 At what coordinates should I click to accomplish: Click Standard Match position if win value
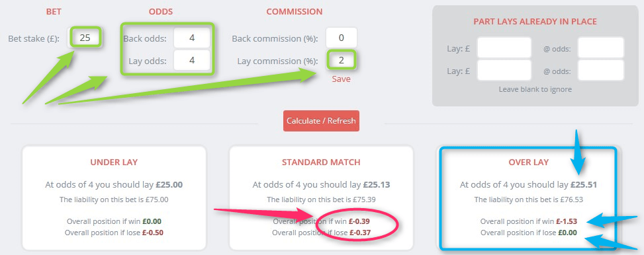(359, 221)
